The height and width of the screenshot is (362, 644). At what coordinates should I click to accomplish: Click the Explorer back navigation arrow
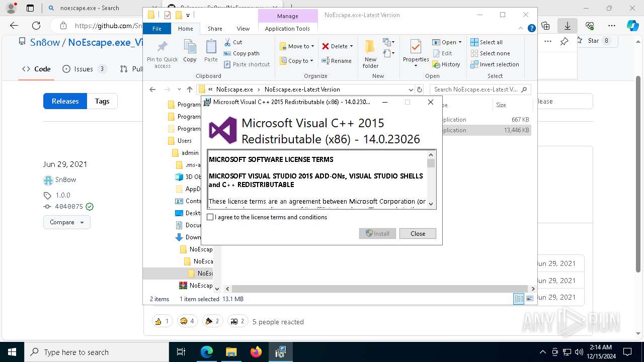coord(152,89)
